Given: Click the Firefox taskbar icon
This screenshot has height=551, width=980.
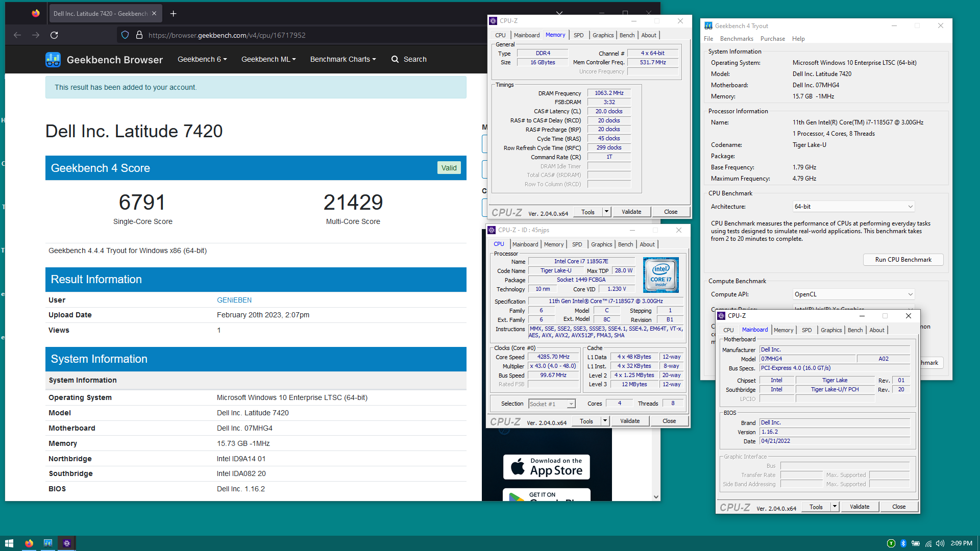Looking at the screenshot, I should 29,543.
